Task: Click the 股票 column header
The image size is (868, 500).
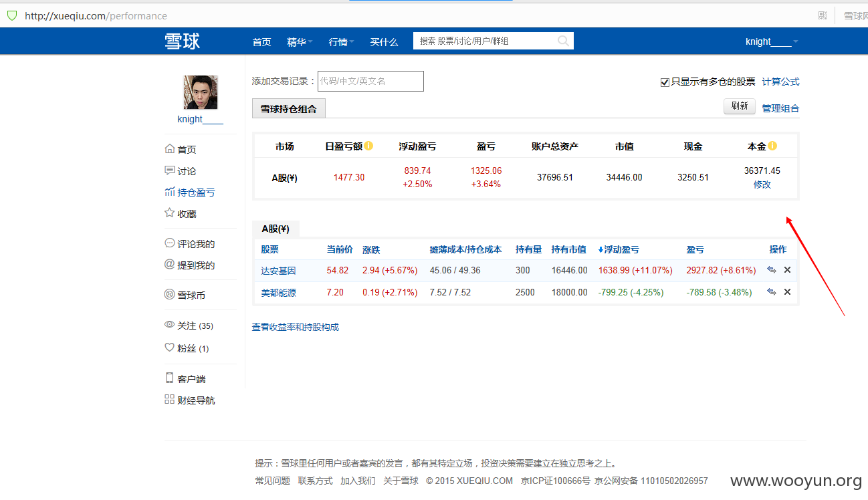Action: (269, 249)
